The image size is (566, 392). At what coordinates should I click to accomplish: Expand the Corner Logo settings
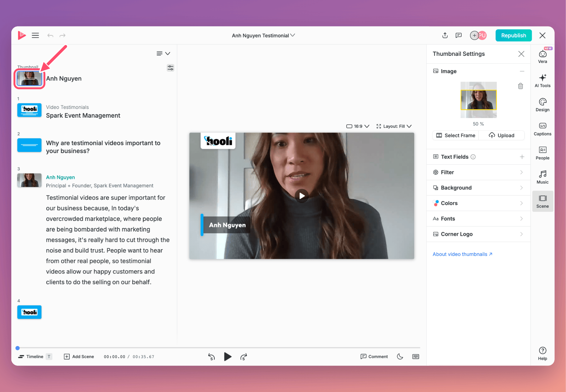click(x=478, y=234)
